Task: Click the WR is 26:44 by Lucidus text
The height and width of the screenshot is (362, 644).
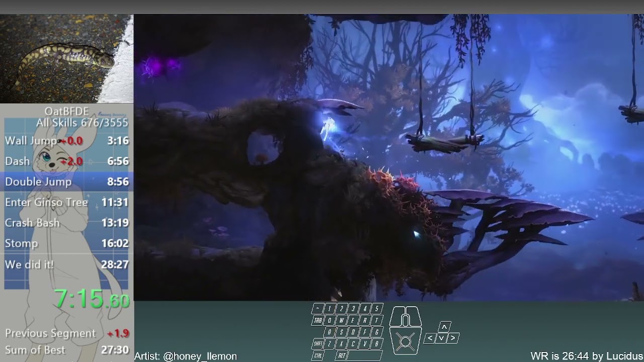Action: pyautogui.click(x=587, y=356)
